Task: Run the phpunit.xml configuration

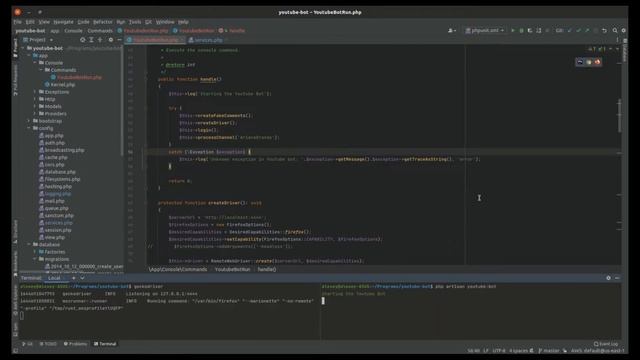Action: tap(513, 31)
